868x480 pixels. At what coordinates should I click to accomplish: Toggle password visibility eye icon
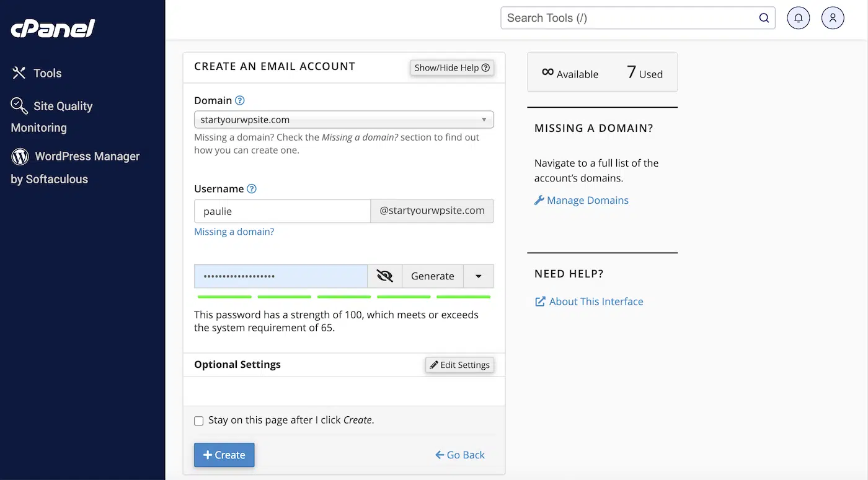point(385,276)
